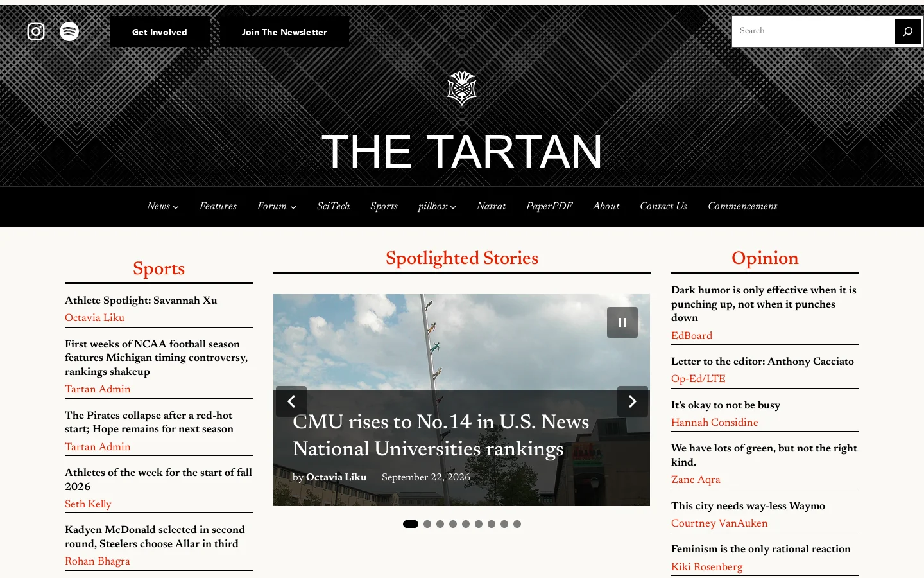924x578 pixels.
Task: Click the Get Involved button
Action: 160,31
